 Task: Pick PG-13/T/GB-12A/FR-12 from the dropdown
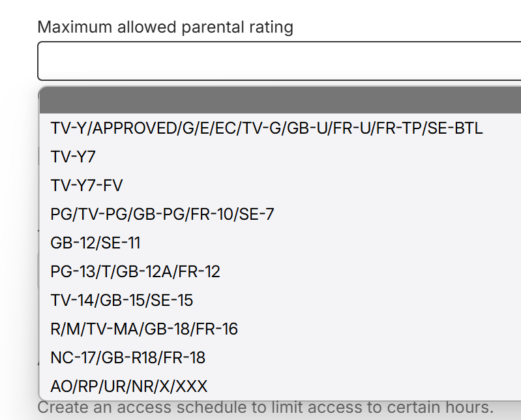click(136, 272)
